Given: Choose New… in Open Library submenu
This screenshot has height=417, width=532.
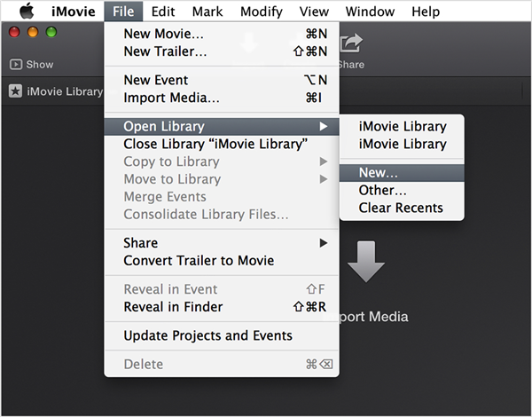Looking at the screenshot, I should [402, 172].
